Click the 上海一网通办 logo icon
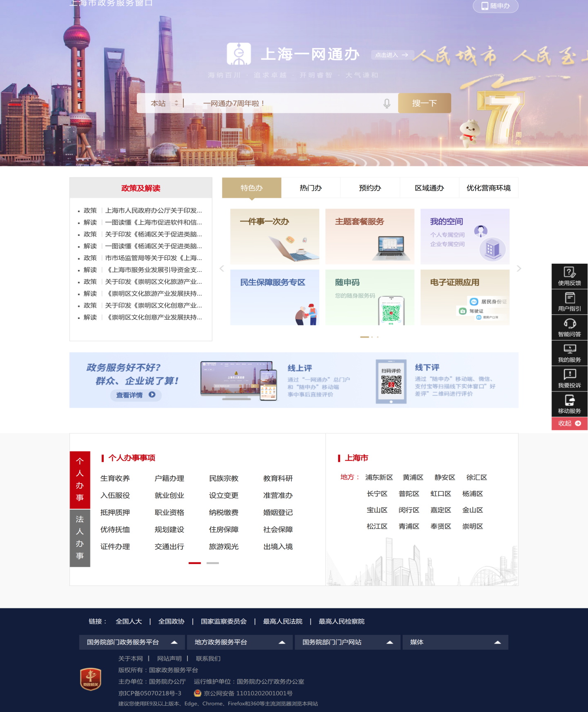Viewport: 588px width, 712px height. pyautogui.click(x=239, y=54)
